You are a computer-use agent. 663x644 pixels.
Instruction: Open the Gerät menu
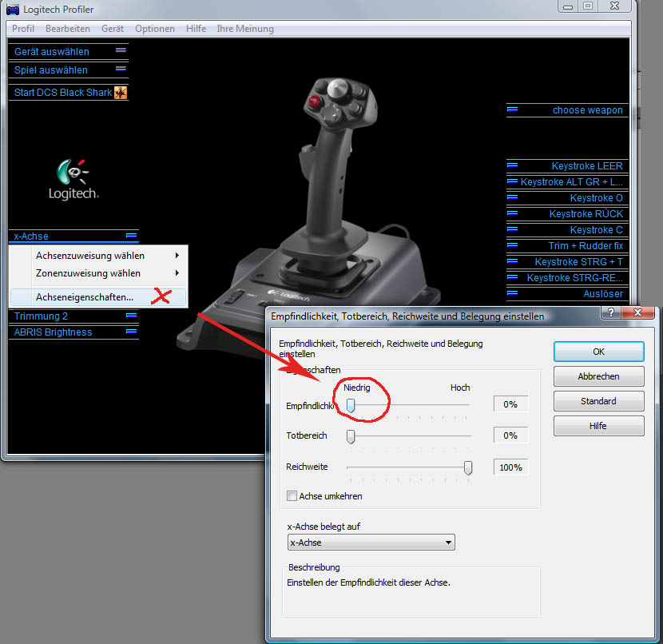point(113,29)
